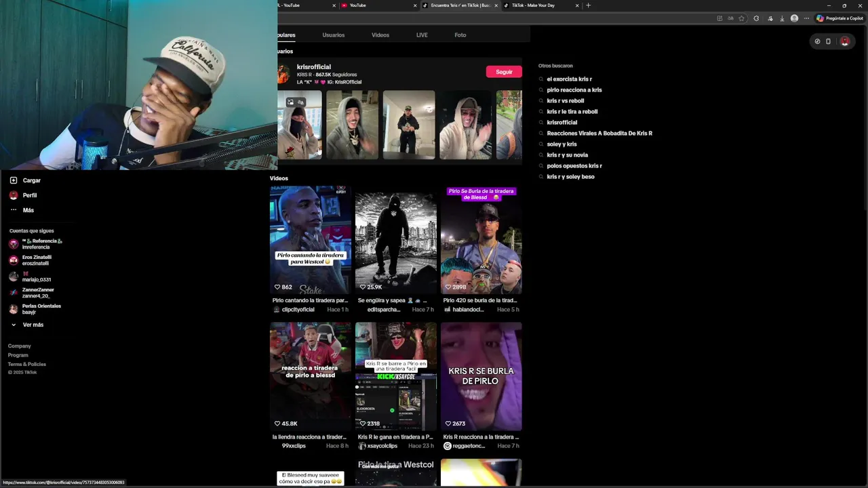Click the mariajo_0331 account avatar
868x488 pixels.
(14, 277)
